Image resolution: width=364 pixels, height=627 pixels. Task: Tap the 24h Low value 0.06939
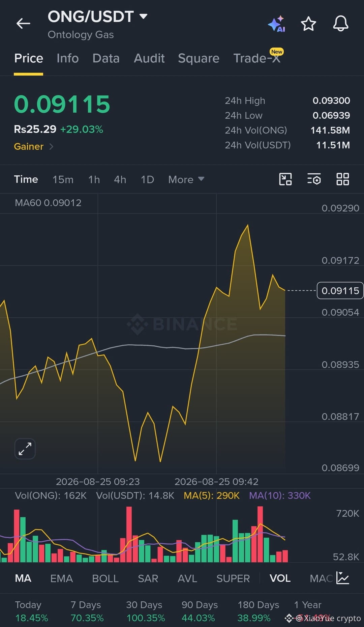[x=331, y=115]
